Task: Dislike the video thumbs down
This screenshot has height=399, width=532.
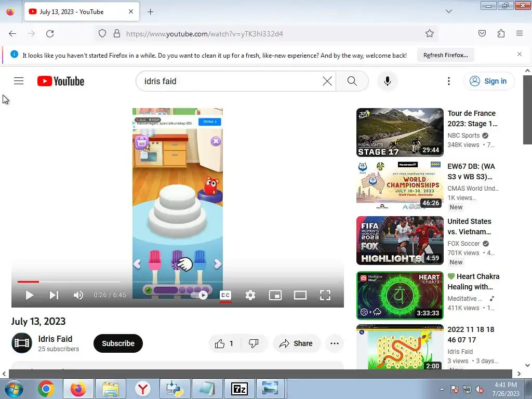Action: click(254, 343)
